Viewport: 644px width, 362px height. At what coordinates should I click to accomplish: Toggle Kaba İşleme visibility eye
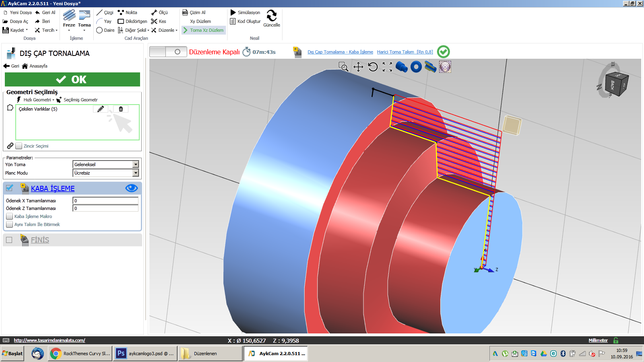[x=131, y=188]
